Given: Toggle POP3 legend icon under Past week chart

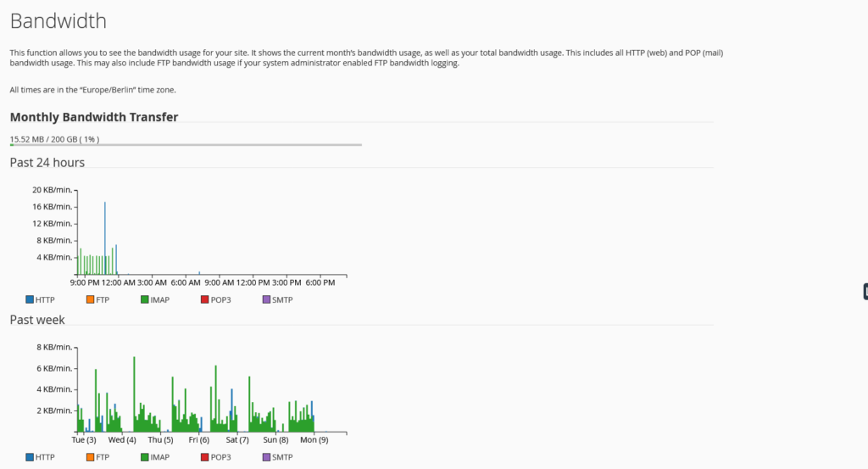Looking at the screenshot, I should click(204, 457).
